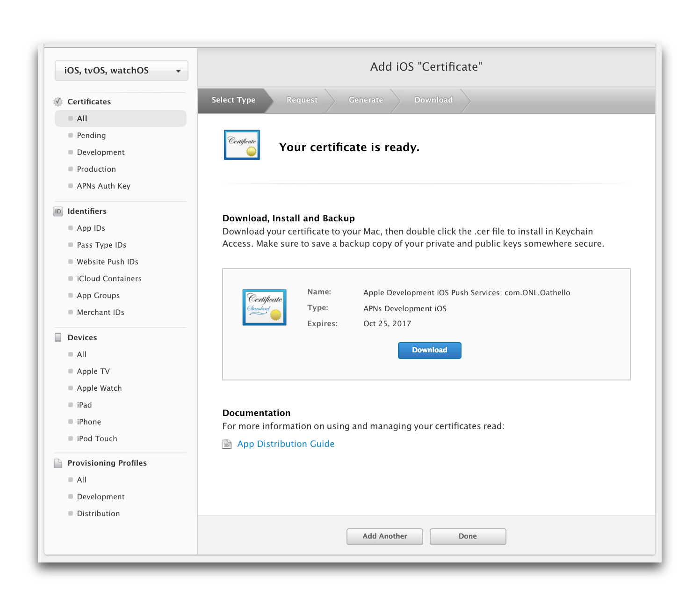Open the App Distribution Guide link

[286, 444]
